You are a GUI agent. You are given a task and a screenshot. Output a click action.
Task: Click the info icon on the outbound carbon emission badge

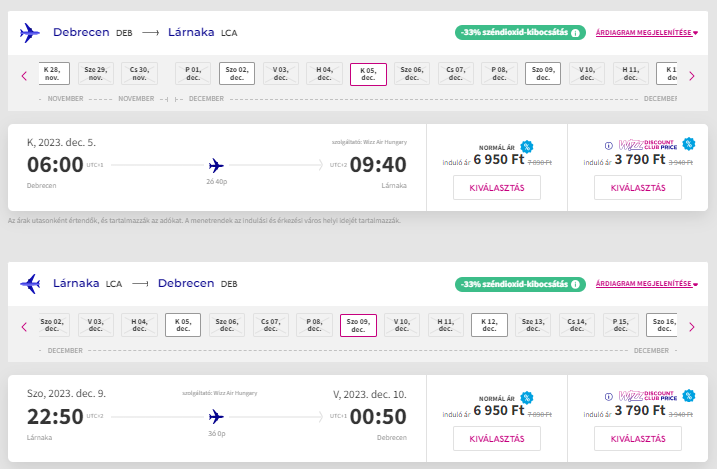tap(575, 33)
